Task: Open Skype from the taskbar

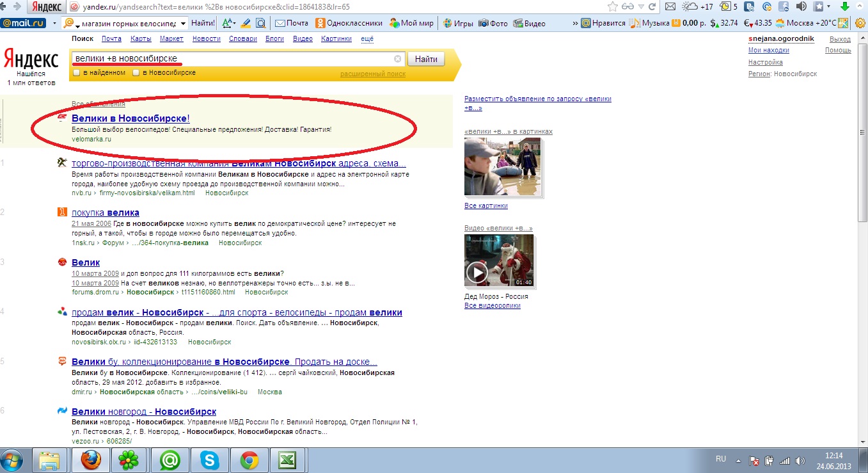Action: click(x=209, y=460)
